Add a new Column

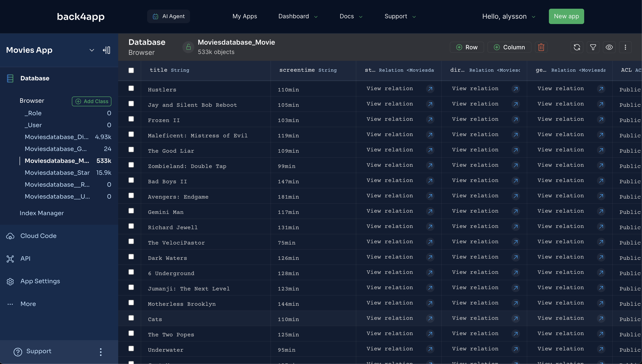(509, 47)
